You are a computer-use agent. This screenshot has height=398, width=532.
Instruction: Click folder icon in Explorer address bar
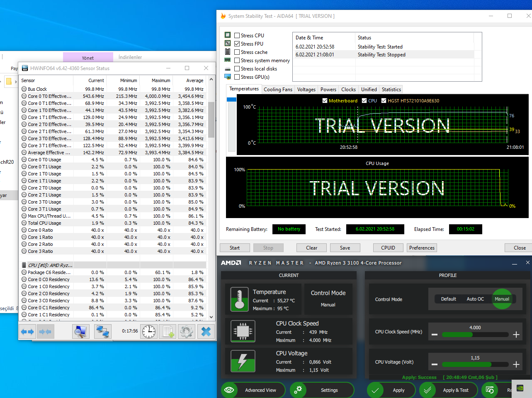pyautogui.click(x=8, y=81)
